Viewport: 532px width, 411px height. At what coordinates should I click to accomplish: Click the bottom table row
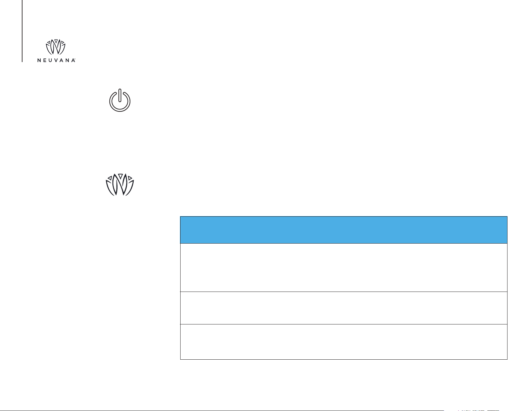coord(344,342)
